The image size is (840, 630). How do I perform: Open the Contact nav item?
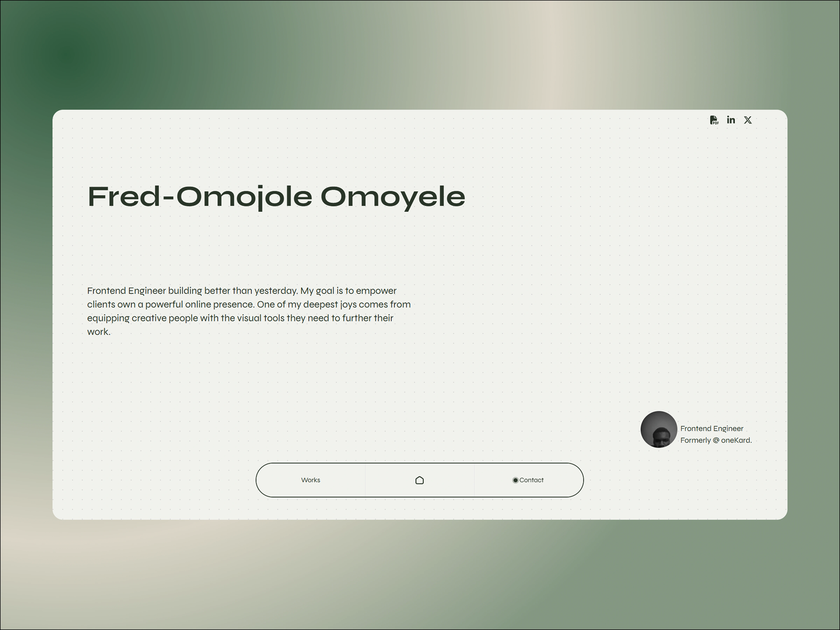point(531,480)
